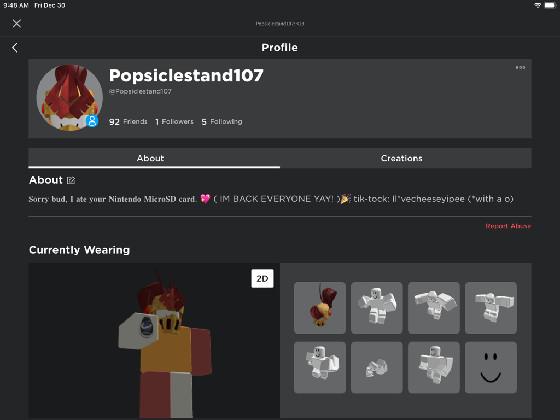Select the About tab
Viewport: 560px width, 420px height.
point(150,158)
